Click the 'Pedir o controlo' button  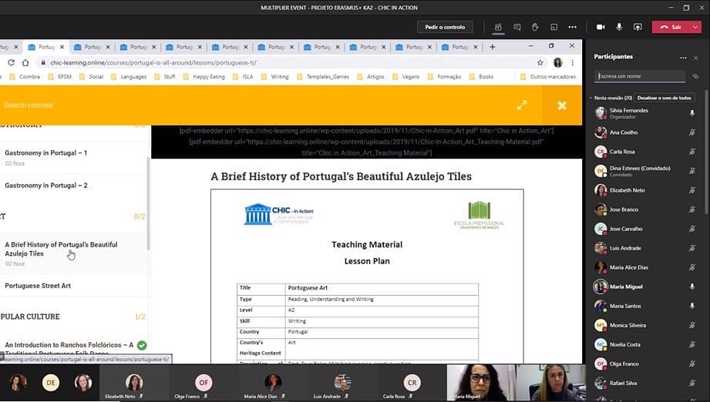pyautogui.click(x=444, y=27)
